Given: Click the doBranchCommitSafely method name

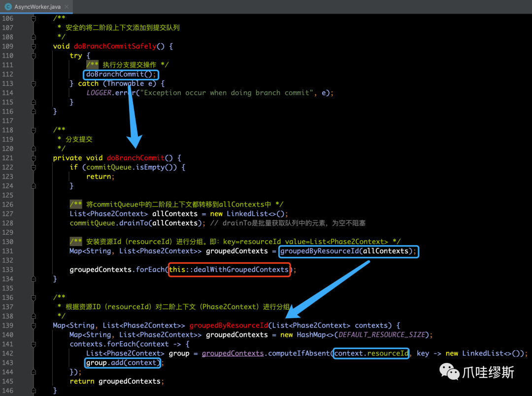Looking at the screenshot, I should tap(115, 46).
